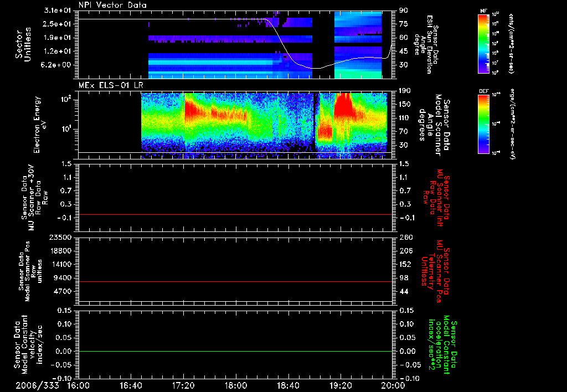Click the 16:00 time axis label

click(x=79, y=385)
